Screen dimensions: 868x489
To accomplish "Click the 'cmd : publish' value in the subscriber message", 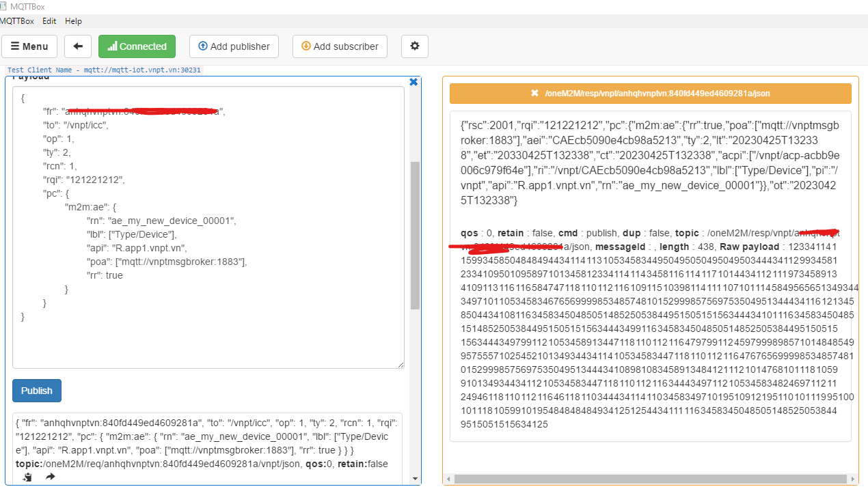I will [x=587, y=234].
